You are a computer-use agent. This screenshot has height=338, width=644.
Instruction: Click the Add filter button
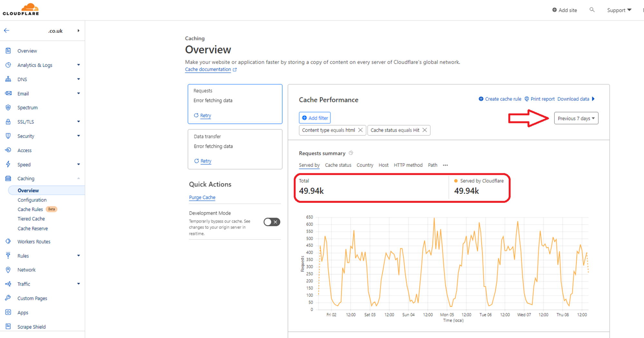[x=315, y=118]
